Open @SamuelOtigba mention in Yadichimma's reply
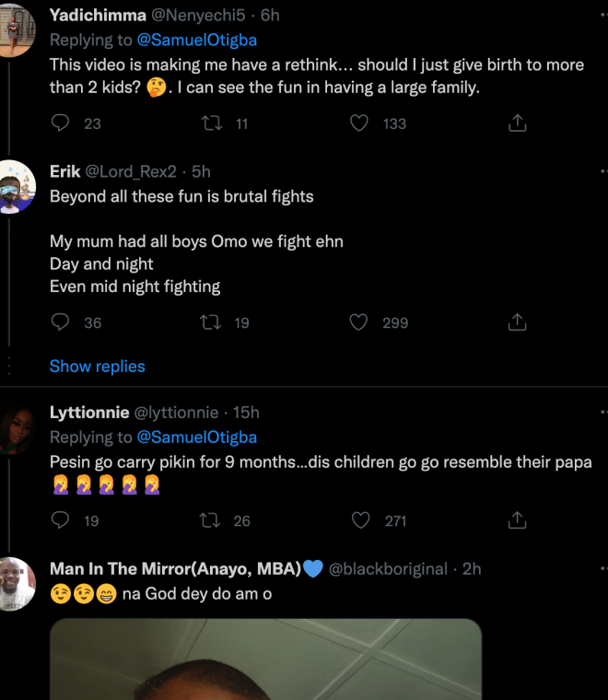This screenshot has height=700, width=608. 196,41
